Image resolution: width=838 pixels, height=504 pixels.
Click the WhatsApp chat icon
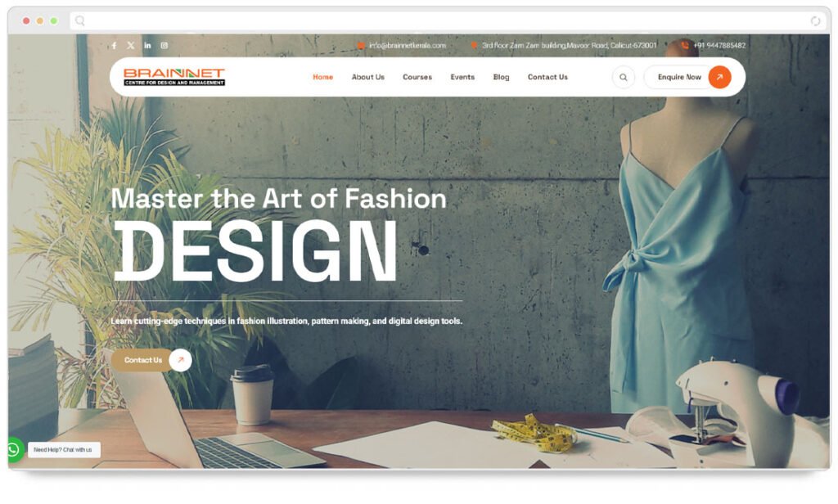(15, 450)
